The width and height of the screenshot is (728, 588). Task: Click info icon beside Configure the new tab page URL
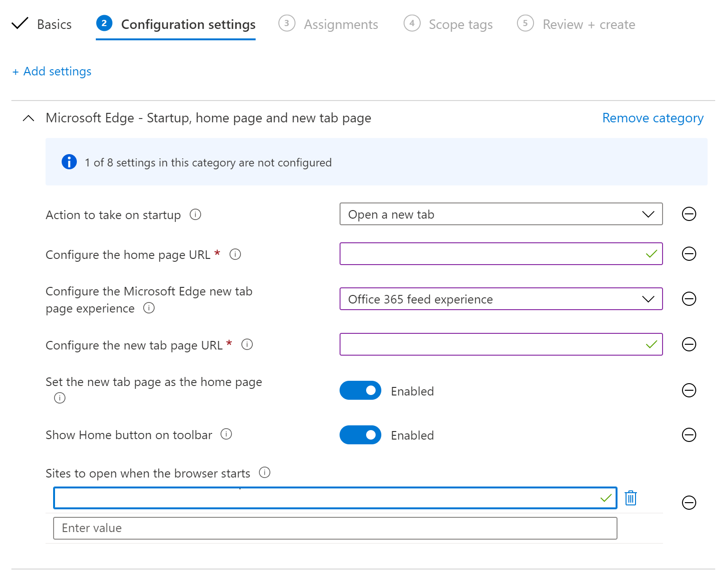[x=247, y=344]
